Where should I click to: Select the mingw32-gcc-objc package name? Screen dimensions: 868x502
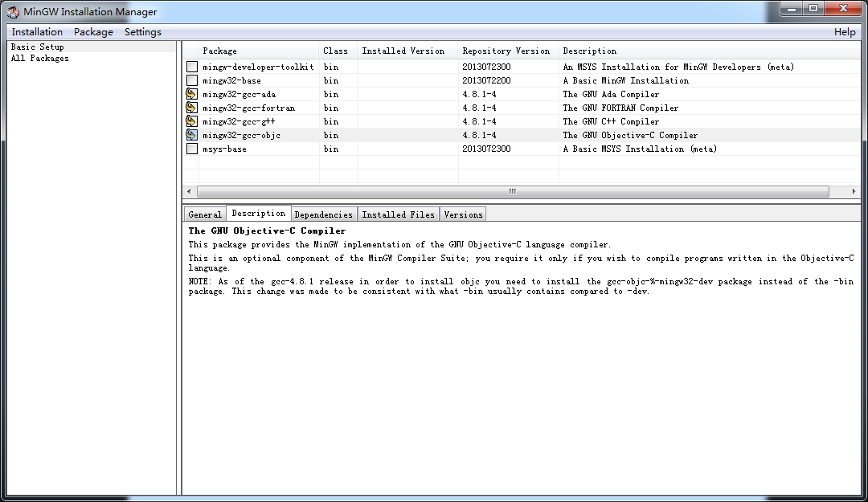pos(241,136)
